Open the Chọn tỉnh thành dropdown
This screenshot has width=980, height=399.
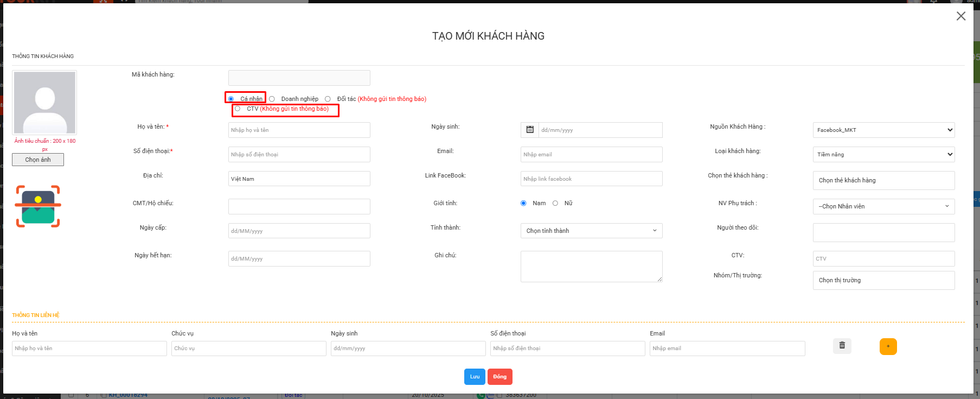591,231
